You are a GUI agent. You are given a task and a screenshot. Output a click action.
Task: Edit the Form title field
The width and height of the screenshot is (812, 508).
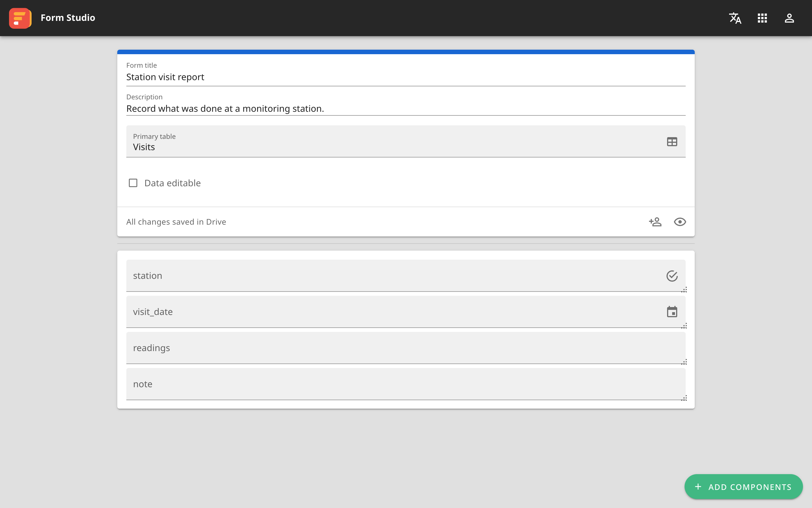[406, 74]
